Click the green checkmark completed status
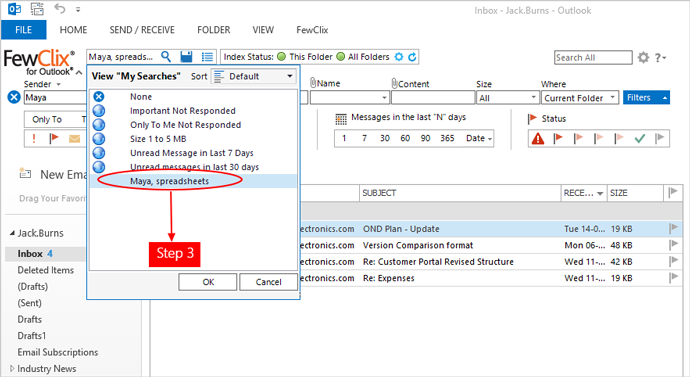Image resolution: width=690 pixels, height=377 pixels. (640, 139)
